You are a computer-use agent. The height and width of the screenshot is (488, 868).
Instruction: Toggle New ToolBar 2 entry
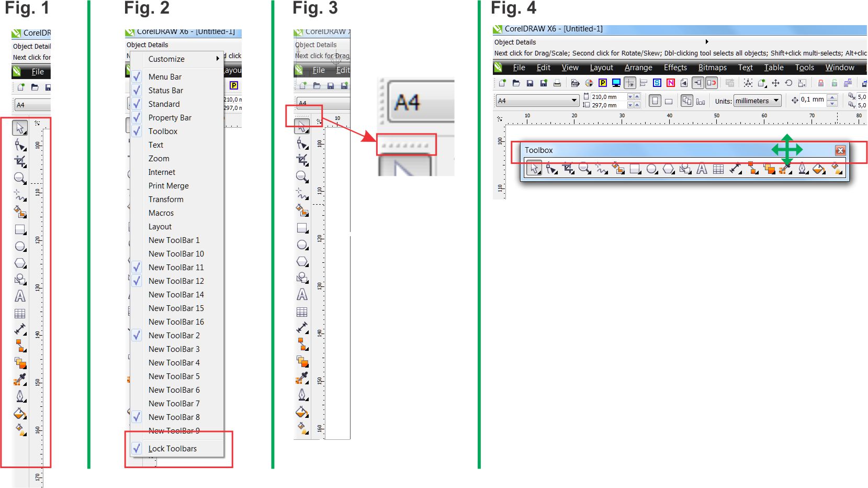pyautogui.click(x=177, y=335)
